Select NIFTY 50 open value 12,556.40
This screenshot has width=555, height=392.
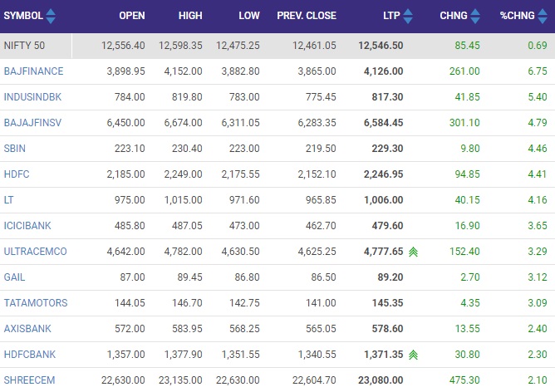123,46
